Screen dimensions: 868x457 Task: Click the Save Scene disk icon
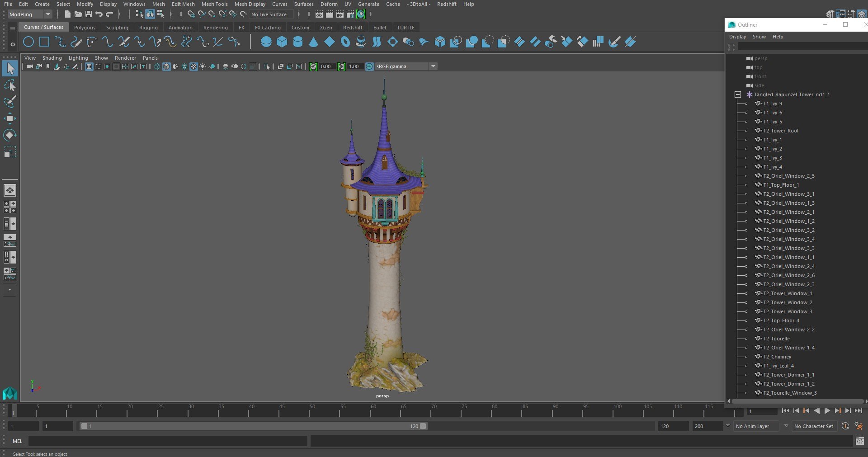tap(89, 14)
